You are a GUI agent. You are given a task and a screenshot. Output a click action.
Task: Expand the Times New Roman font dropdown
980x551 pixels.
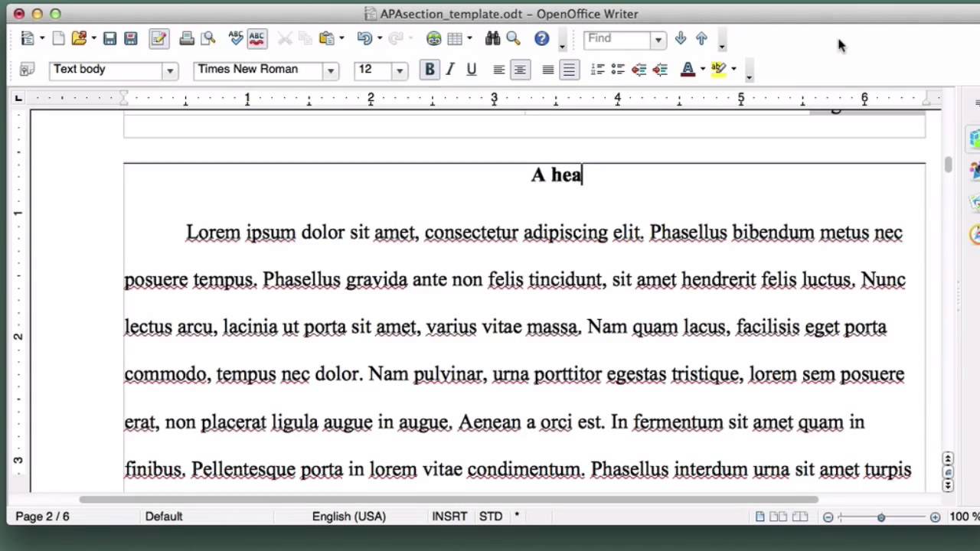[331, 70]
